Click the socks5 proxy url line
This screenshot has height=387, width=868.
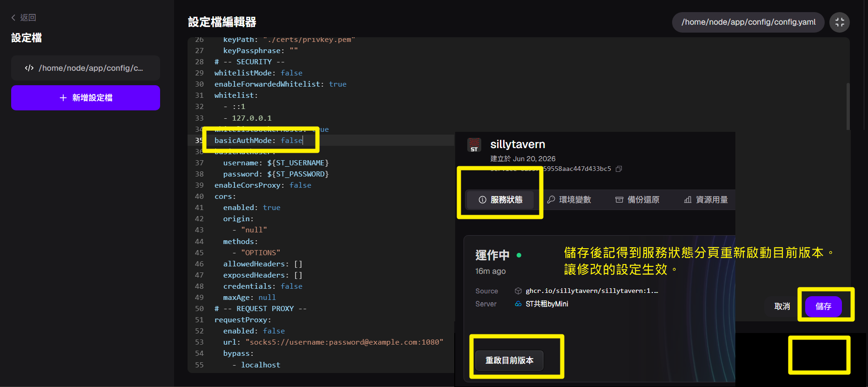click(333, 342)
